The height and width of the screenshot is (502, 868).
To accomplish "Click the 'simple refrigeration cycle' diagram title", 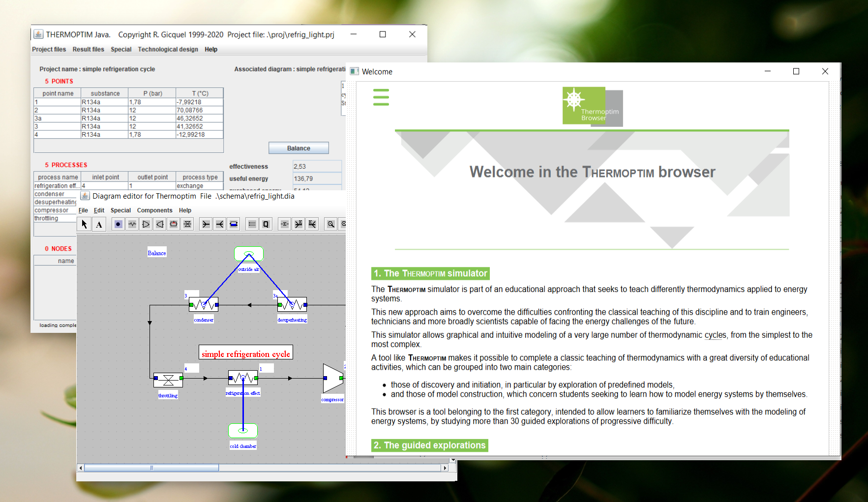I will click(246, 354).
